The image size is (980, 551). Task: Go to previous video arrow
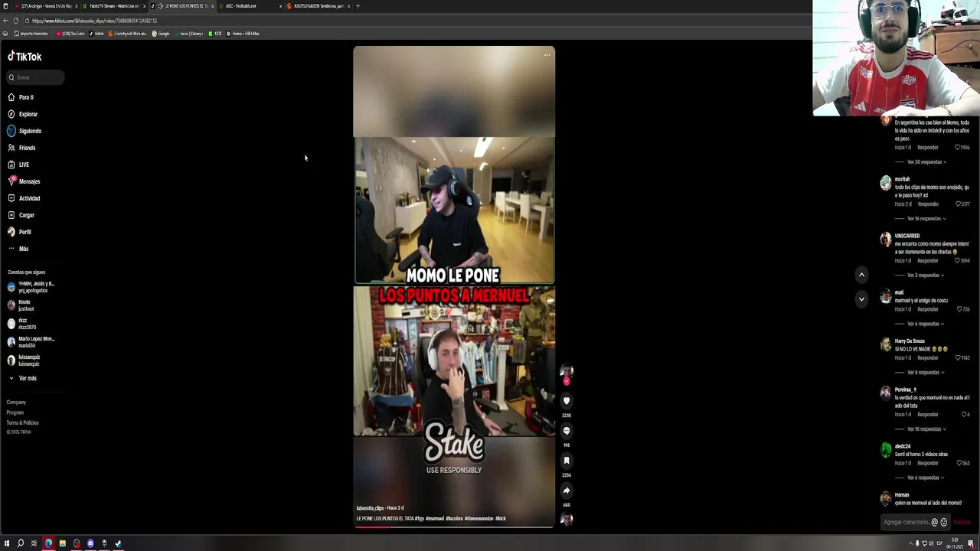pos(861,275)
